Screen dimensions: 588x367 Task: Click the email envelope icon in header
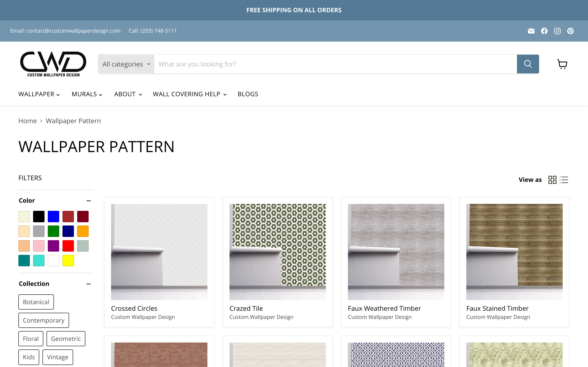pyautogui.click(x=531, y=31)
